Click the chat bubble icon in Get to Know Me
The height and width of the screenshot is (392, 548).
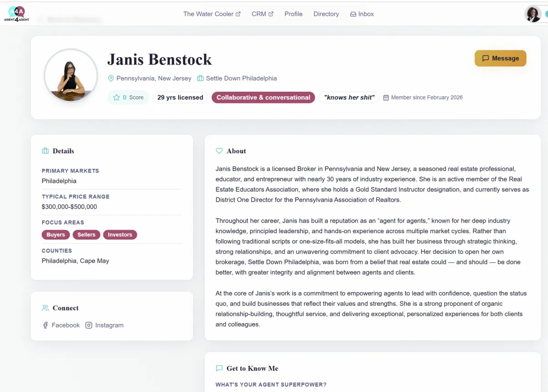[219, 368]
